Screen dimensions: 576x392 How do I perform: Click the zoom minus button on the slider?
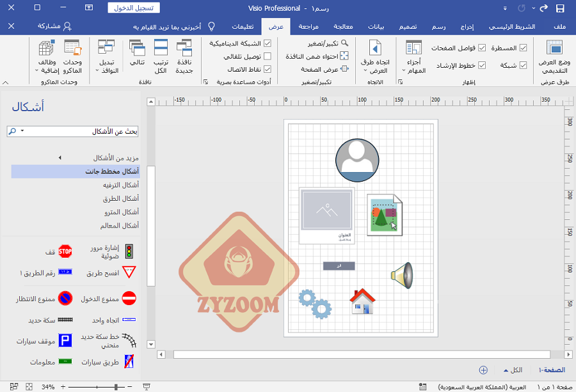[130, 387]
